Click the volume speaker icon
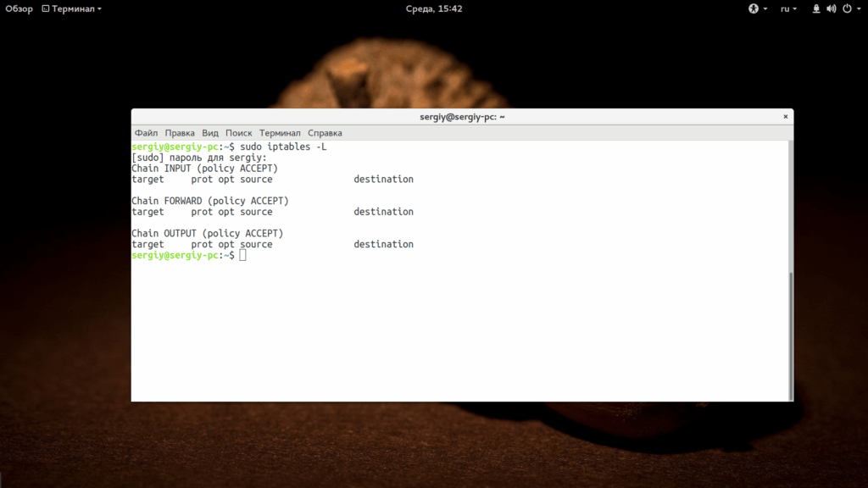The height and width of the screenshot is (488, 868). point(832,8)
